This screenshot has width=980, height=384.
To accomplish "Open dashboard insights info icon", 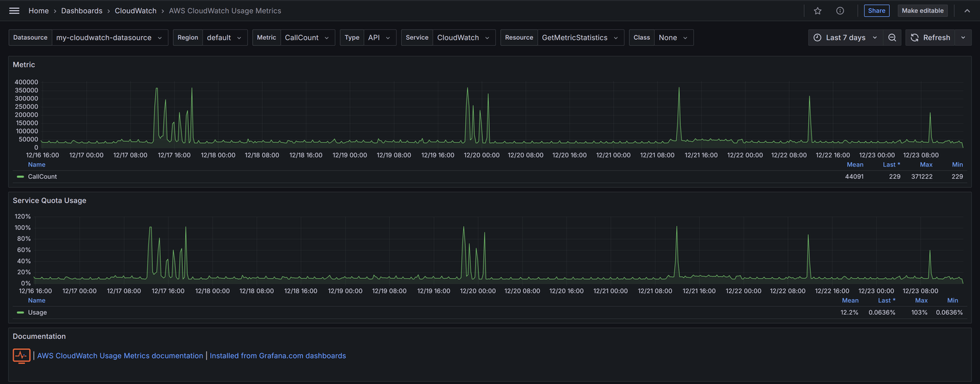I will pos(840,10).
